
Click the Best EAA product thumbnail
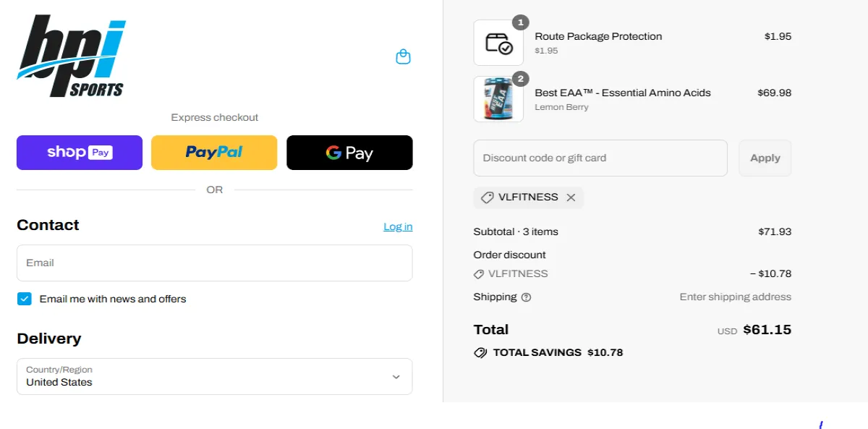pos(498,99)
